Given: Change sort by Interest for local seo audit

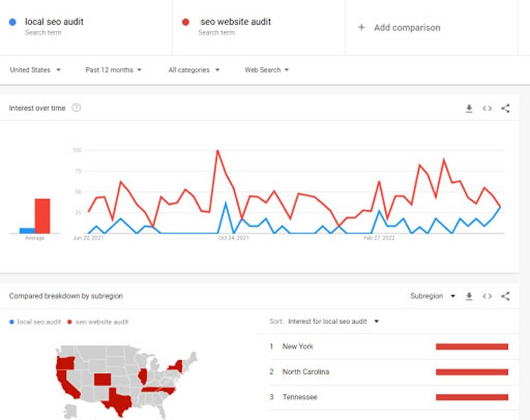Looking at the screenshot, I should tap(333, 321).
